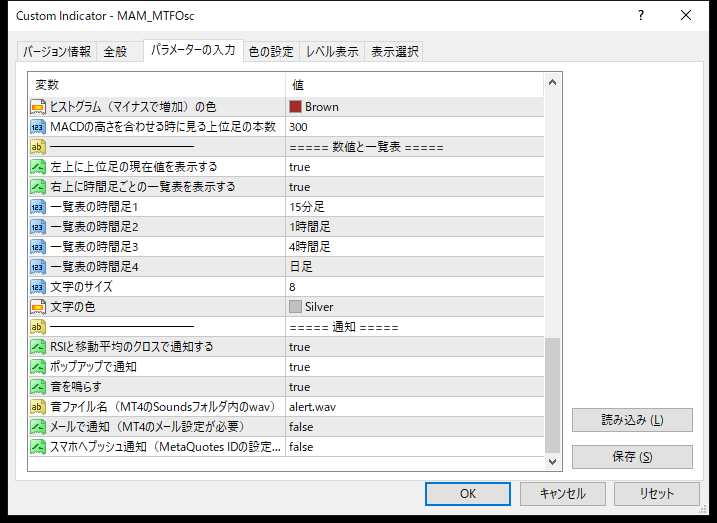Viewport: 717px width, 523px height.
Task: Open 15分足 value dropdown for 一覧表の時間足1
Action: pyautogui.click(x=415, y=207)
